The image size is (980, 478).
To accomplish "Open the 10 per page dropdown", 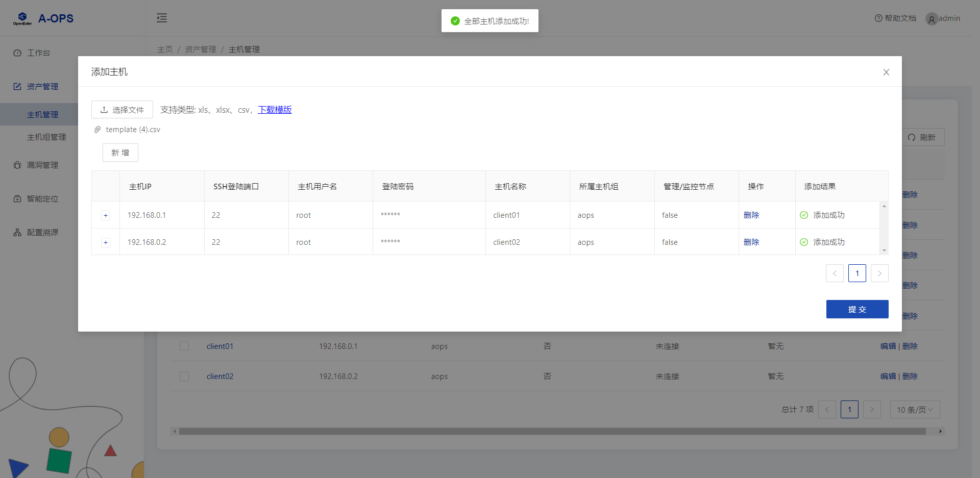I will 915,410.
